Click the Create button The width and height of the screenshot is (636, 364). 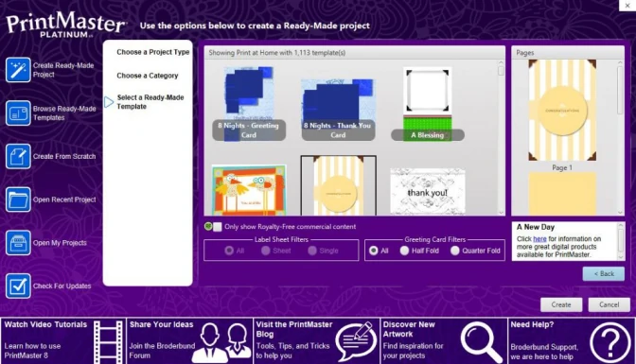point(561,304)
